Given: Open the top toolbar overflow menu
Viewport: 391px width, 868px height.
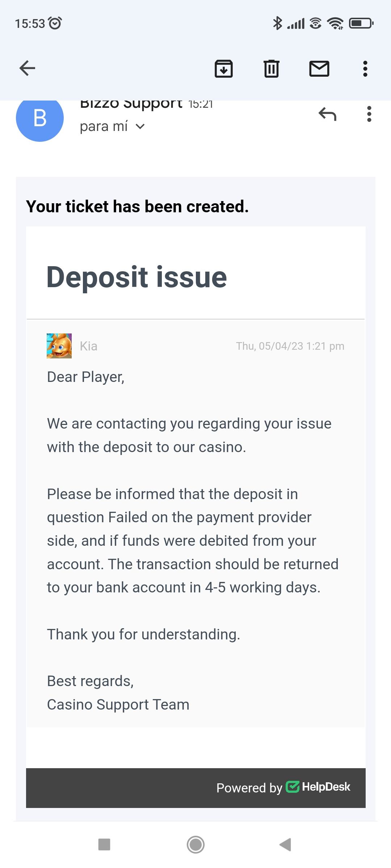Looking at the screenshot, I should [x=365, y=68].
